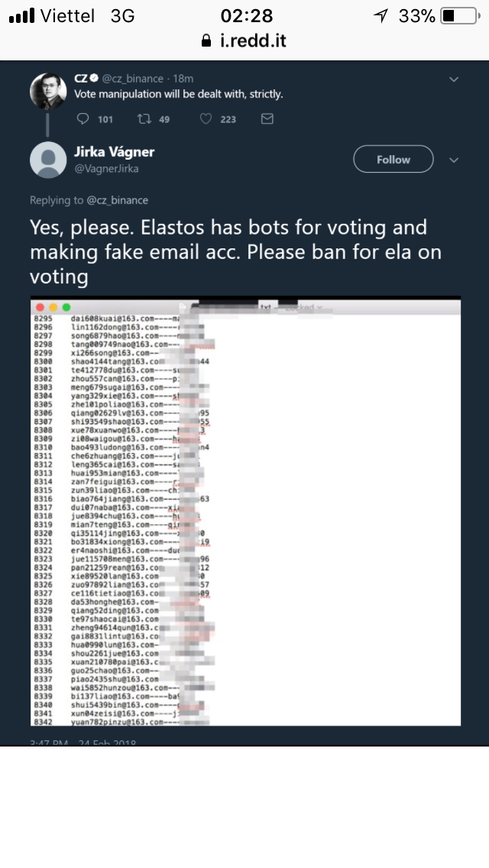
Task: Like CZ's tweet with the heart icon
Action: tap(206, 119)
